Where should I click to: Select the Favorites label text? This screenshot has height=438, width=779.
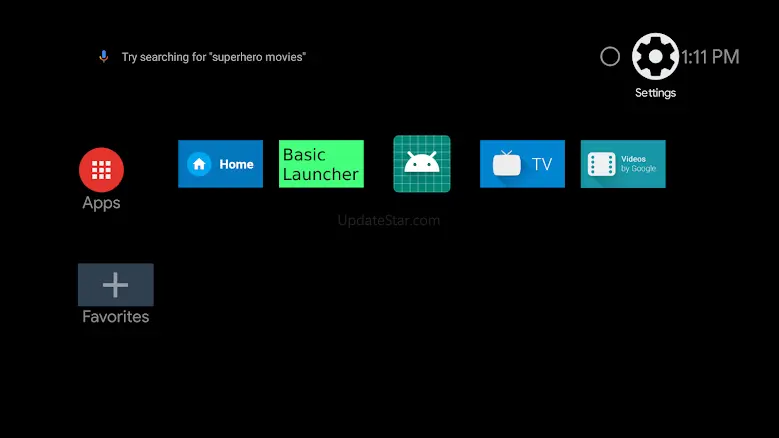116,317
